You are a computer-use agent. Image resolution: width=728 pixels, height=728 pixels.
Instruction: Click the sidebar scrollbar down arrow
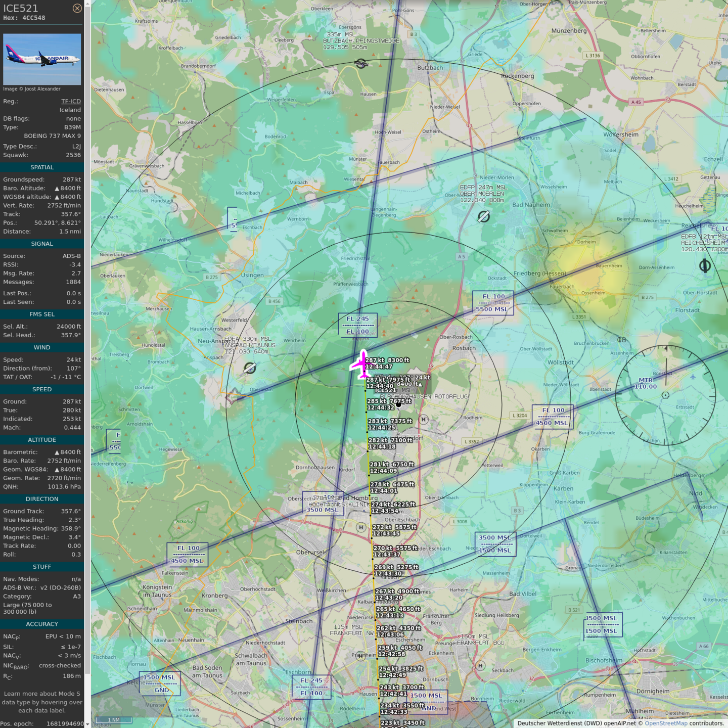(87, 724)
